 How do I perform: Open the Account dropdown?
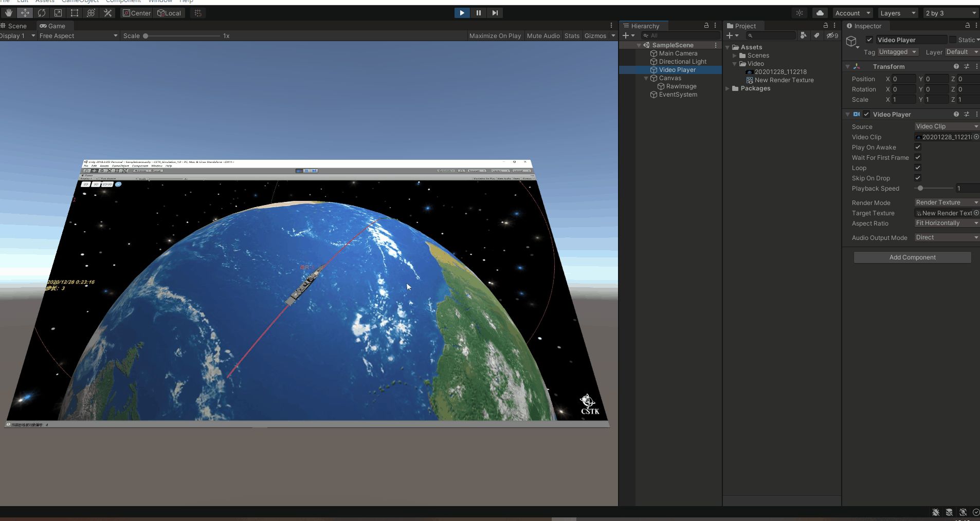(852, 13)
